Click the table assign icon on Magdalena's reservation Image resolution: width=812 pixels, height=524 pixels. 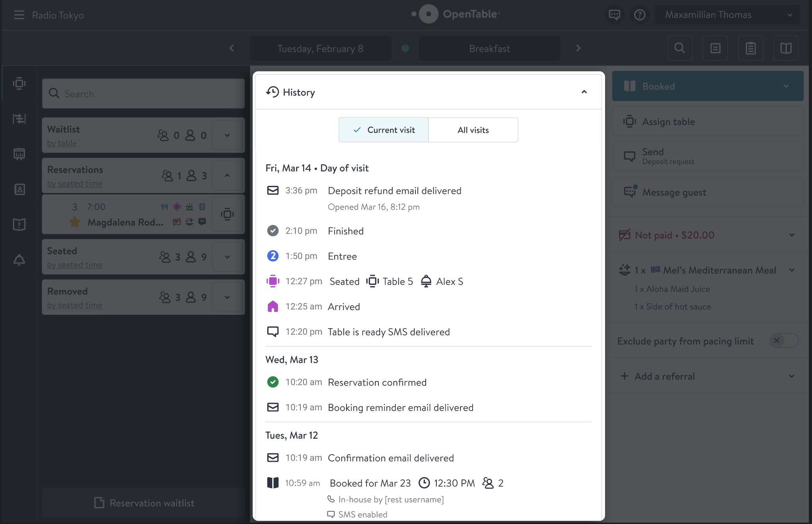[x=227, y=214]
